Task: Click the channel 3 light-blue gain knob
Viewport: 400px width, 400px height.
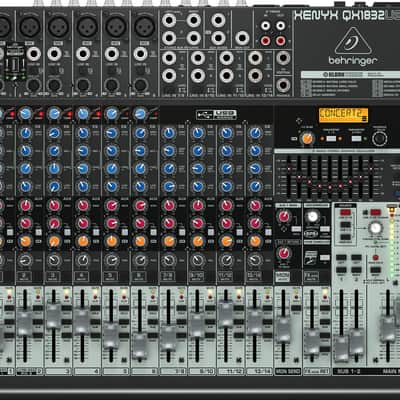Action: pyautogui.click(x=54, y=114)
